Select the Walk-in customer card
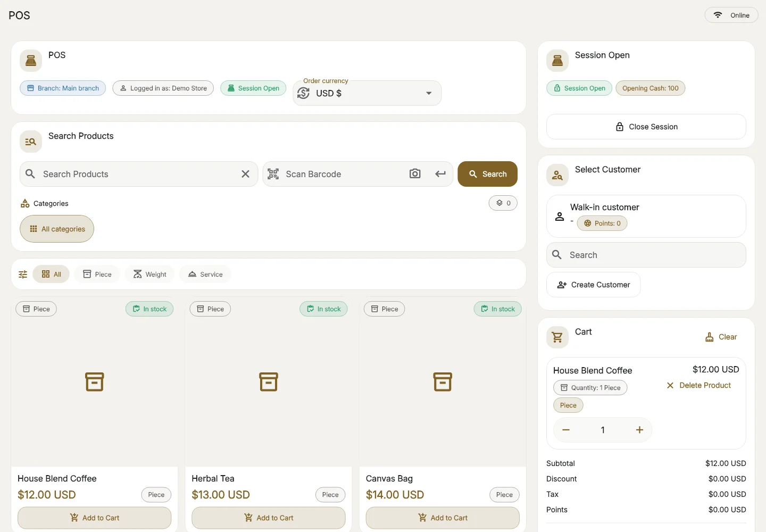The image size is (766, 532). [646, 216]
